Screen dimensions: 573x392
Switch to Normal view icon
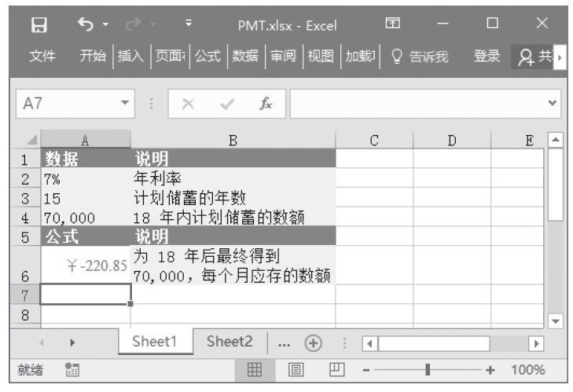pos(255,369)
